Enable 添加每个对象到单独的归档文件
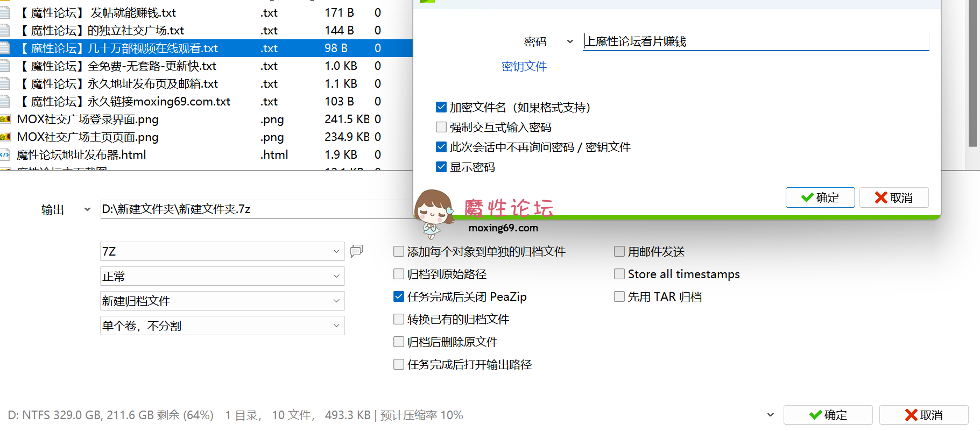This screenshot has height=431, width=980. point(399,251)
